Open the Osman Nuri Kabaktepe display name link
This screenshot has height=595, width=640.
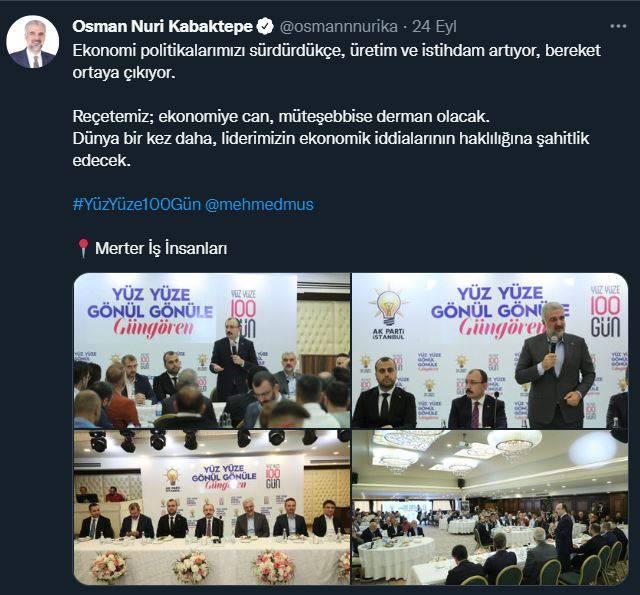pos(162,27)
